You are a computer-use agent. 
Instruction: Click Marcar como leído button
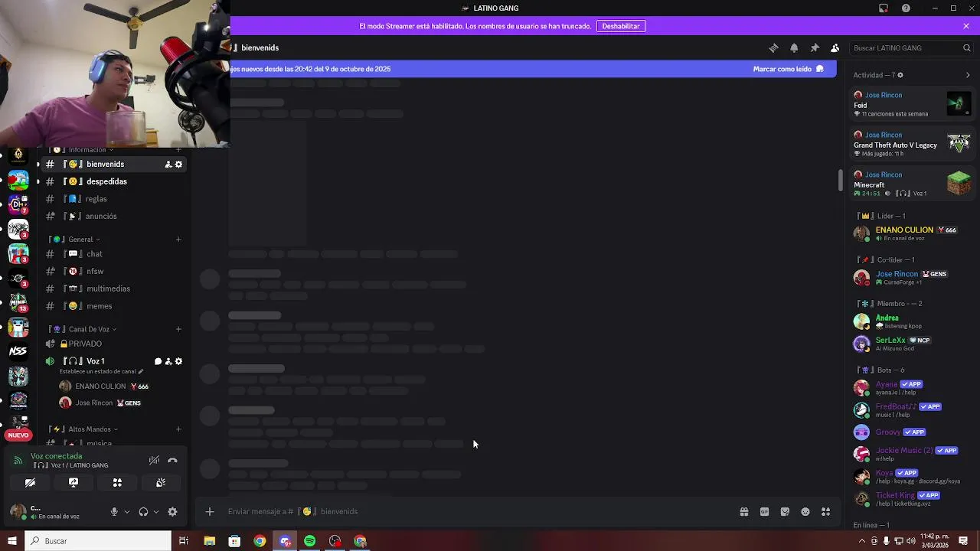788,69
